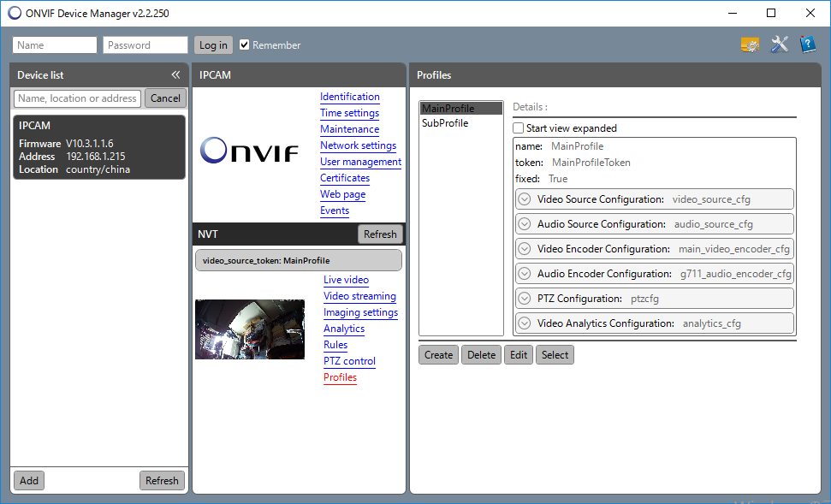
Task: Maximize the ONVIF Device Manager window
Action: click(771, 13)
